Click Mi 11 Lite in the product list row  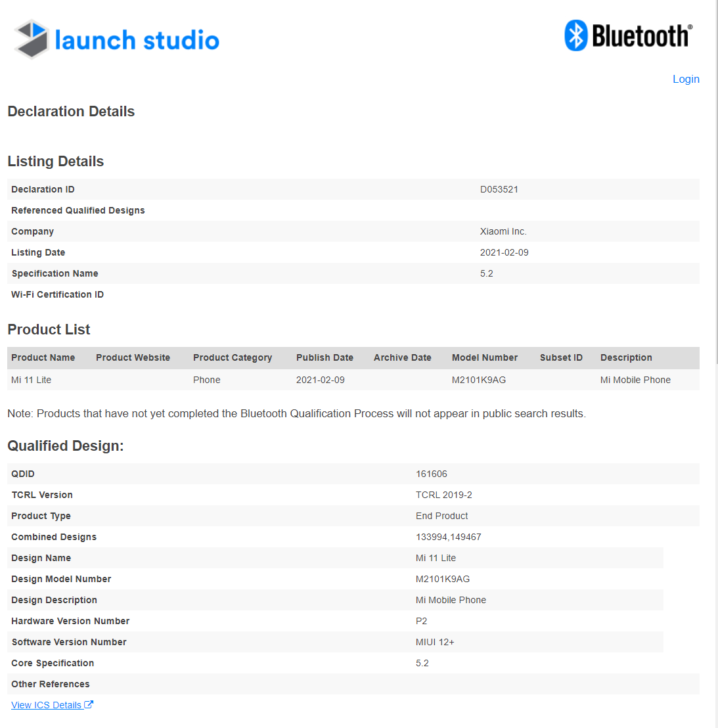pos(31,380)
